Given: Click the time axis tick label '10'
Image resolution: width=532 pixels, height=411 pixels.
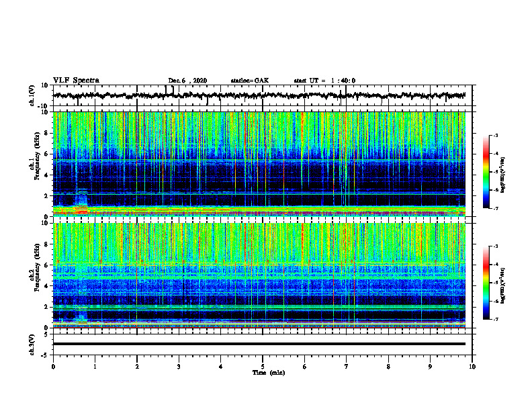Looking at the screenshot, I should pyautogui.click(x=472, y=367).
